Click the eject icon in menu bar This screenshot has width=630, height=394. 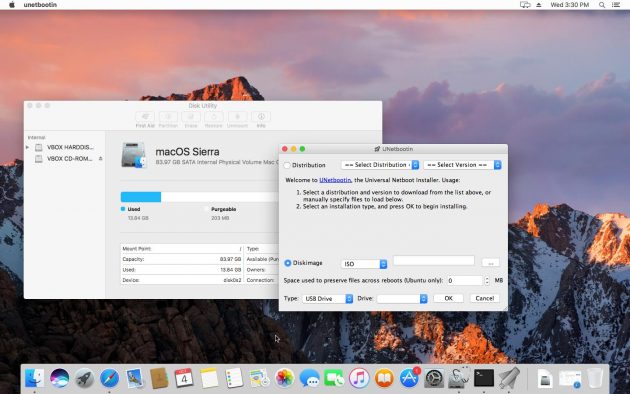pyautogui.click(x=539, y=5)
